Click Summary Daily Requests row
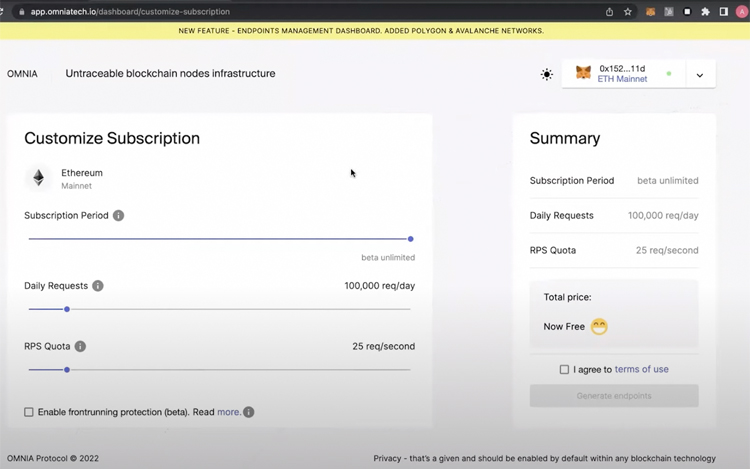 click(x=614, y=216)
